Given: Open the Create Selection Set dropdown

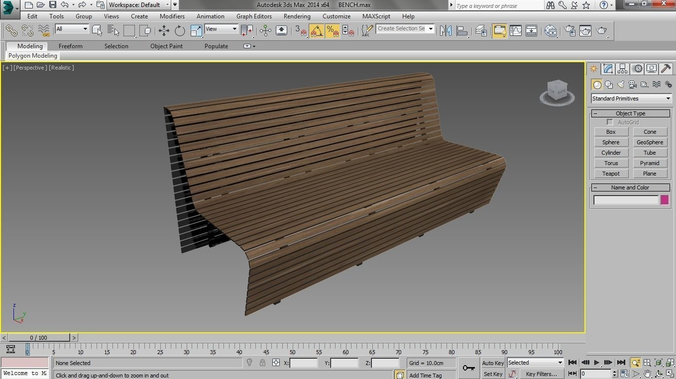Looking at the screenshot, I should click(x=405, y=28).
